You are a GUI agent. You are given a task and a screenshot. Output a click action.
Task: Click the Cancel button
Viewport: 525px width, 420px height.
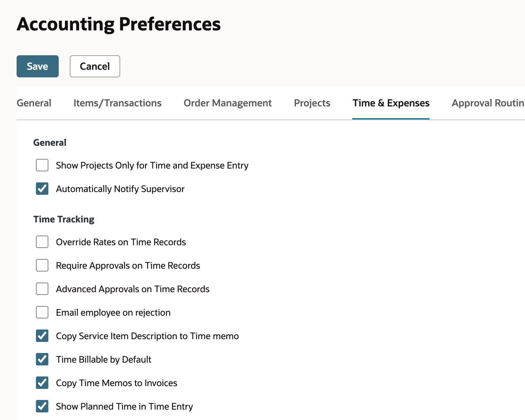point(95,66)
